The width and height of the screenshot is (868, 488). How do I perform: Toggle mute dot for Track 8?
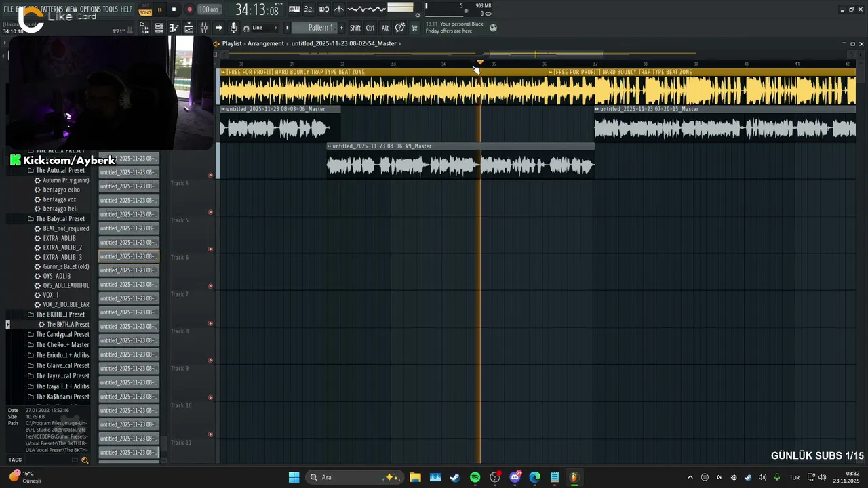210,323
